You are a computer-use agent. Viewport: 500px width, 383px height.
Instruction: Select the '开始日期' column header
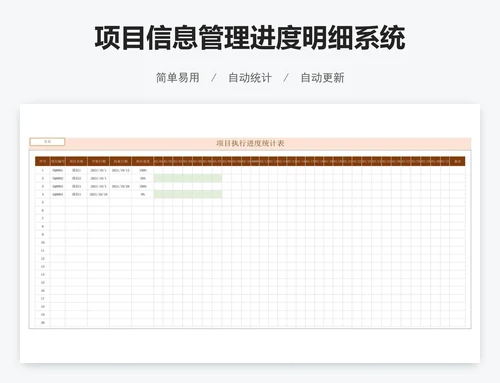(98, 161)
